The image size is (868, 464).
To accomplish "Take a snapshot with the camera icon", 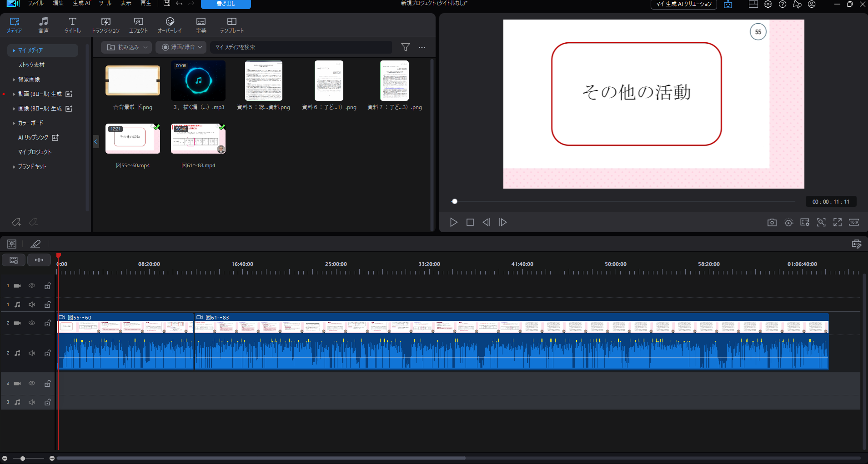I will tap(772, 222).
